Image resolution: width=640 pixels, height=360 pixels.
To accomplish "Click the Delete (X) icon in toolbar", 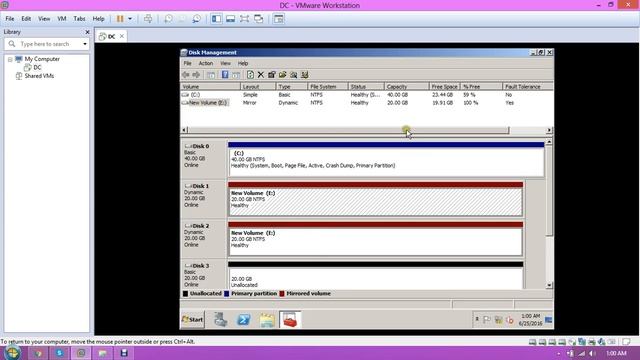I will coord(260,75).
